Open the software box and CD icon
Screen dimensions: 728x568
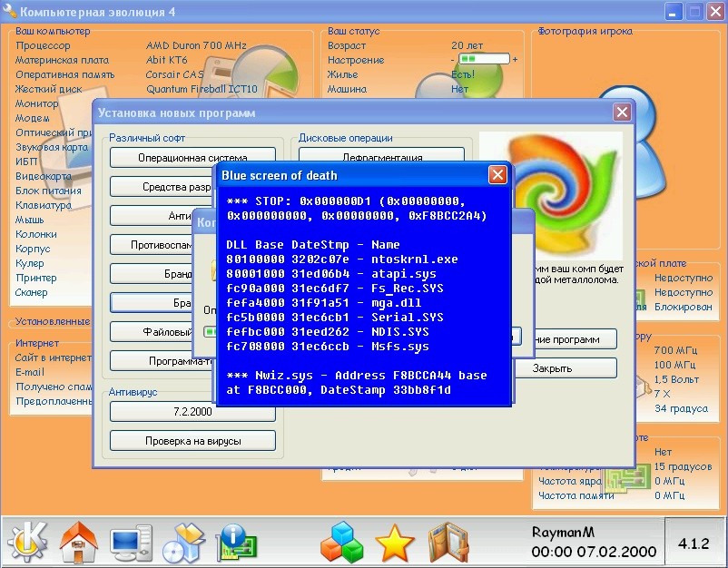click(184, 543)
